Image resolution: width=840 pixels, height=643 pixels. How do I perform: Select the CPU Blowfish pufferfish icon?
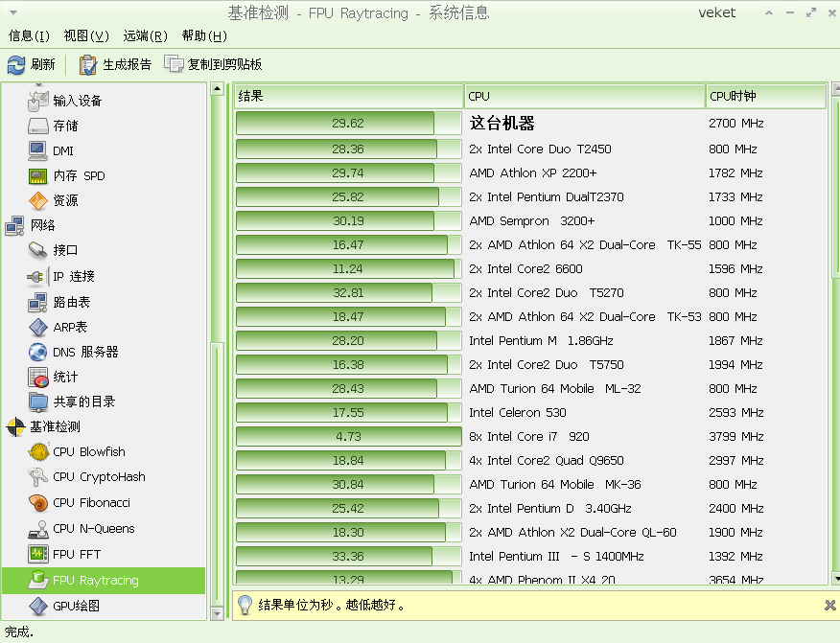pos(38,452)
